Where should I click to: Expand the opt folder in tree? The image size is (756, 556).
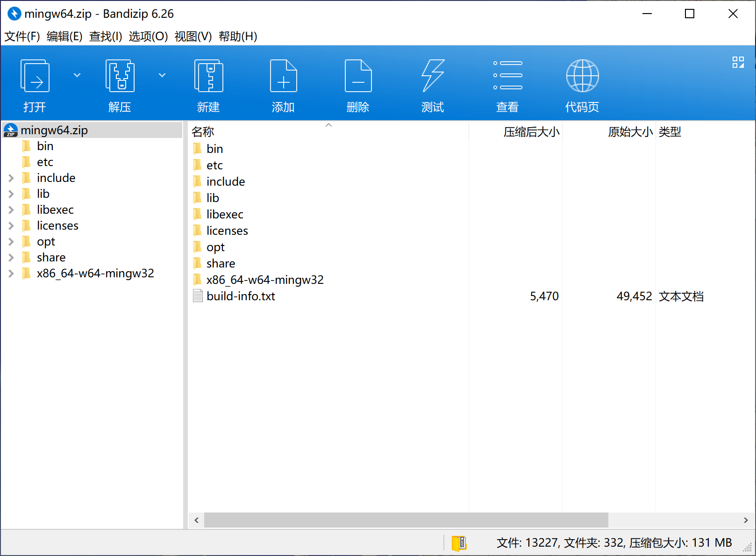11,242
